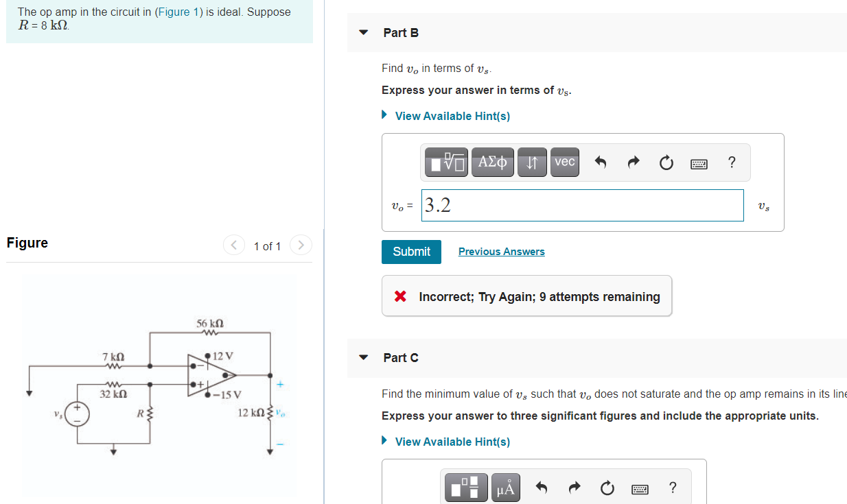Submit the Part B answer
Viewport: 847px width, 504px height.
411,252
